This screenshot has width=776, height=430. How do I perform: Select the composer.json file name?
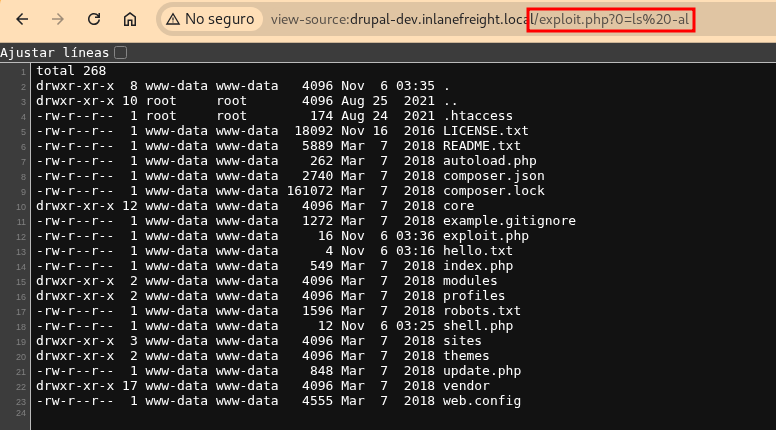[x=493, y=176]
